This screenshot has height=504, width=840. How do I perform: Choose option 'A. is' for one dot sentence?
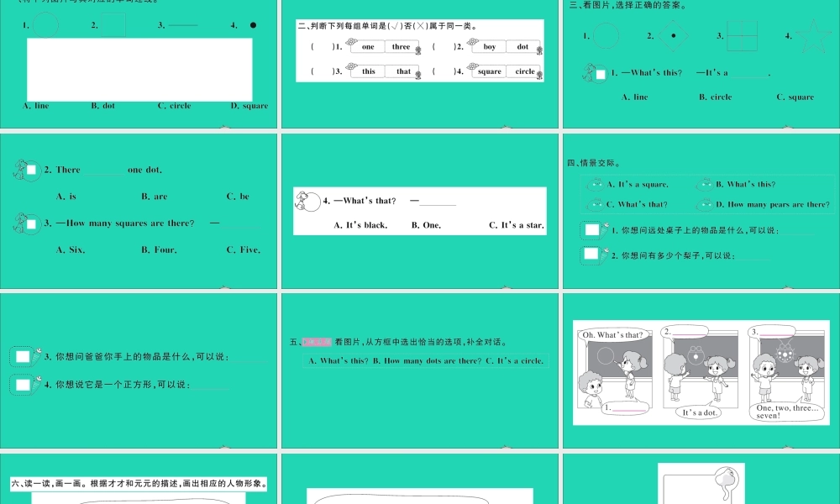pyautogui.click(x=66, y=197)
